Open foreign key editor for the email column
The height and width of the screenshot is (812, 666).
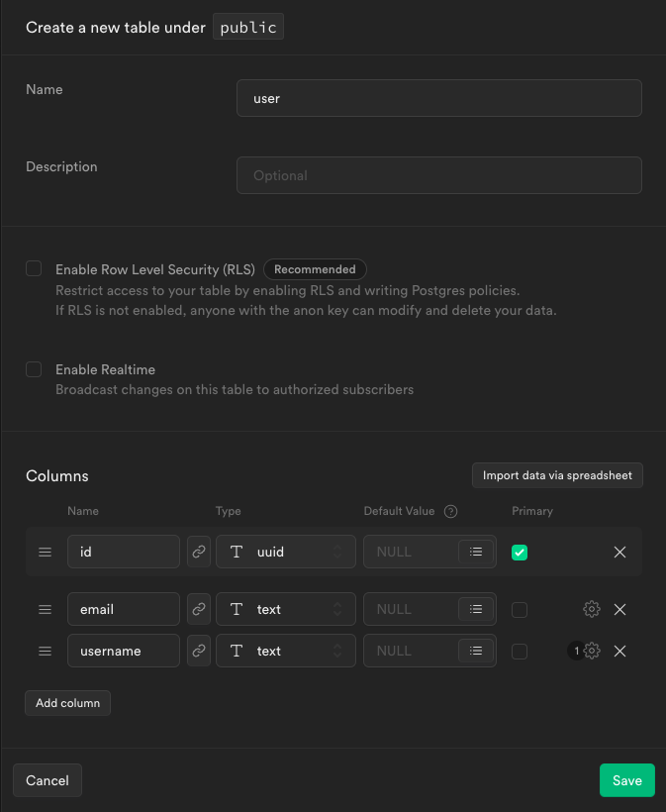coord(199,609)
